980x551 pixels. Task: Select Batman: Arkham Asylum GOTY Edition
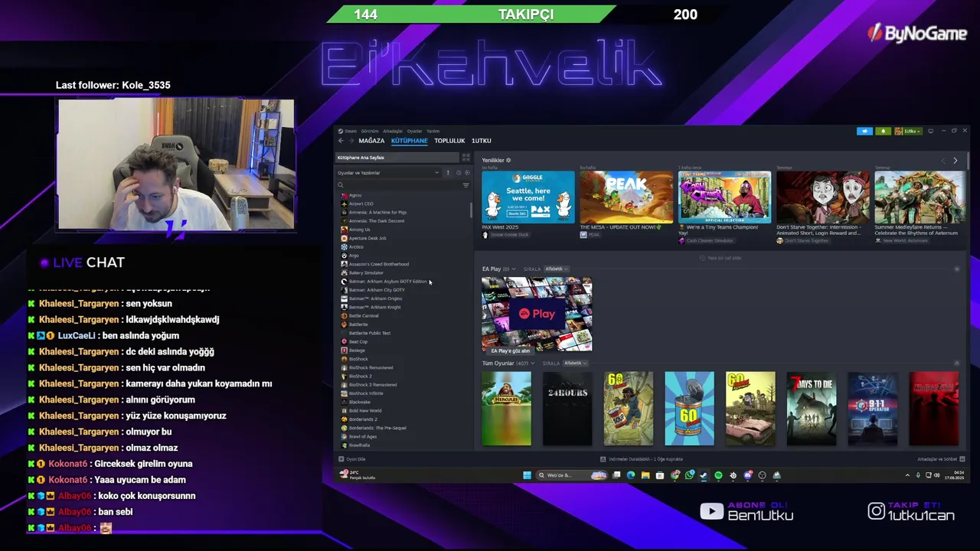(387, 282)
